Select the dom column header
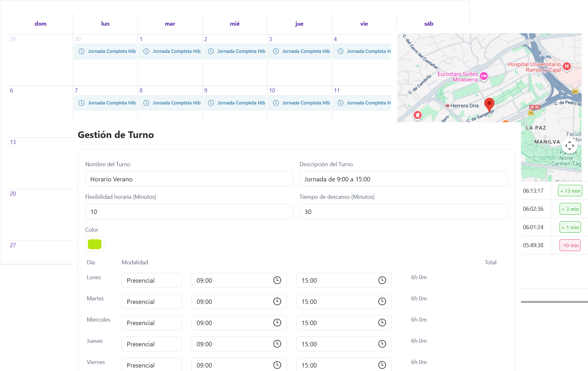Screen dimensions: 588x371 (x=40, y=24)
